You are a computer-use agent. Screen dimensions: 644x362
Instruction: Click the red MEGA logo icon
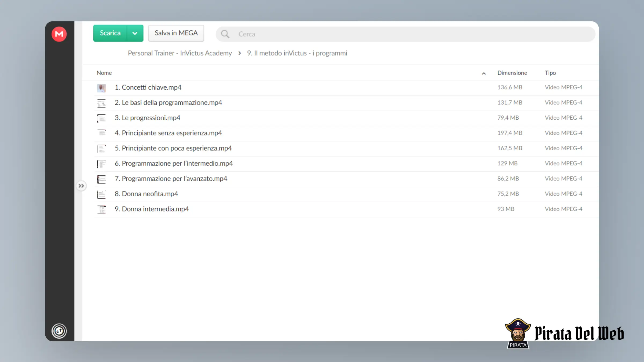pos(59,34)
